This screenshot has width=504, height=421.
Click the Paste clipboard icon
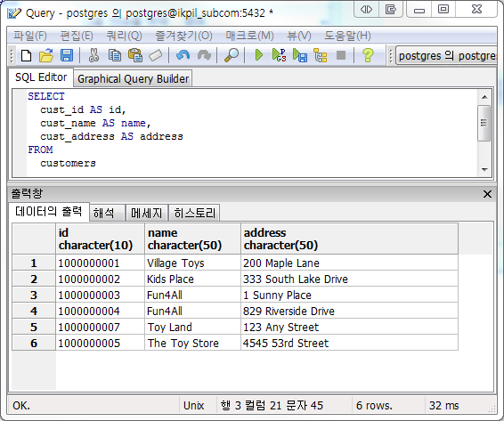click(135, 55)
